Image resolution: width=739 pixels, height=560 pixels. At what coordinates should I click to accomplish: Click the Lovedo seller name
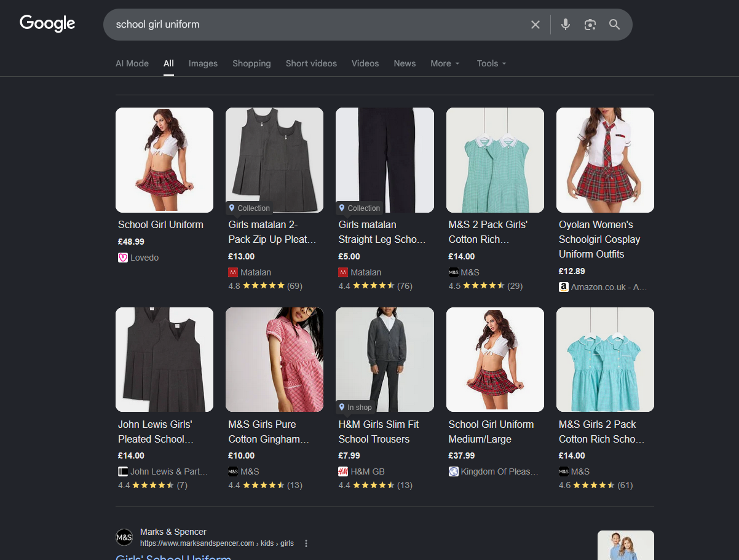[x=144, y=258]
